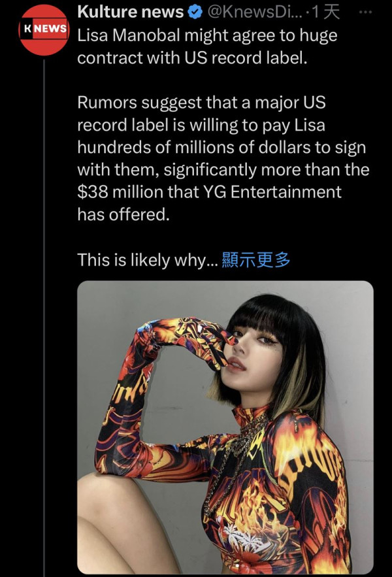Click the 'has offered.' text line
392x577 pixels.
[123, 214]
